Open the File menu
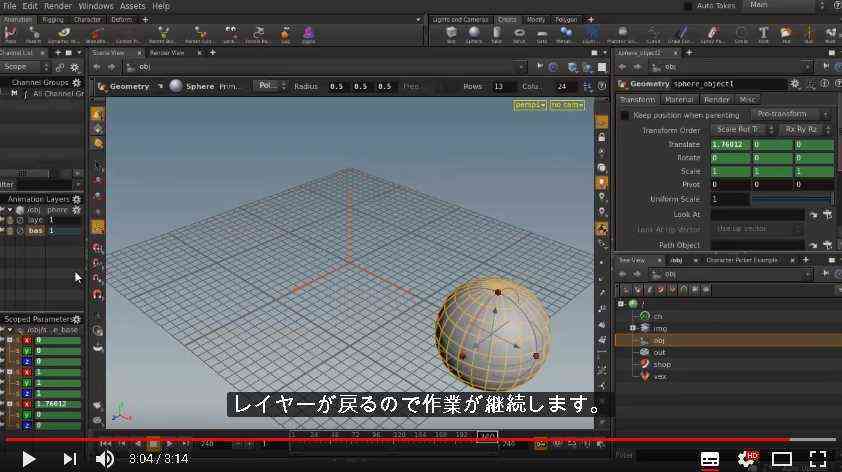 pos(10,6)
